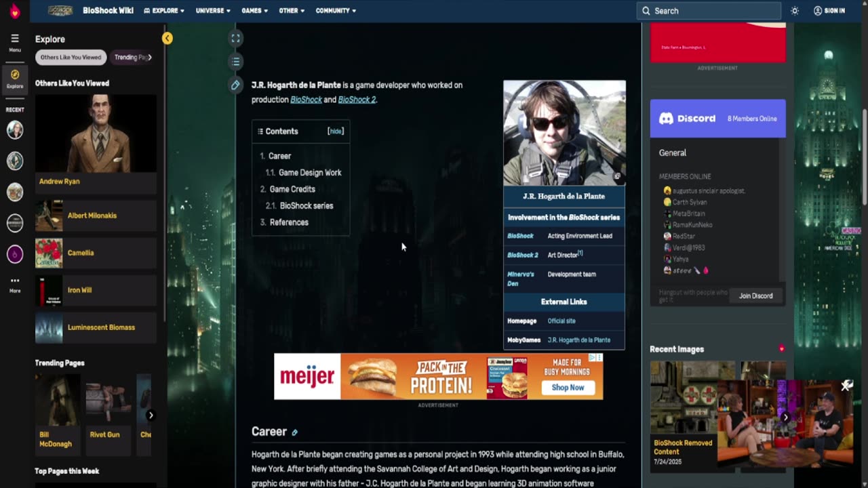The height and width of the screenshot is (488, 868).
Task: Open MobyGames J.R. Hogarth de la Plante link
Action: pyautogui.click(x=579, y=340)
